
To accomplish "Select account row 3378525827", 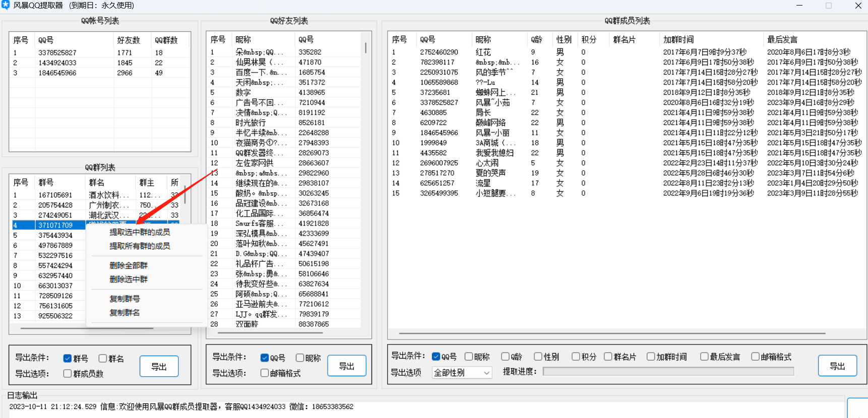I will tap(99, 52).
